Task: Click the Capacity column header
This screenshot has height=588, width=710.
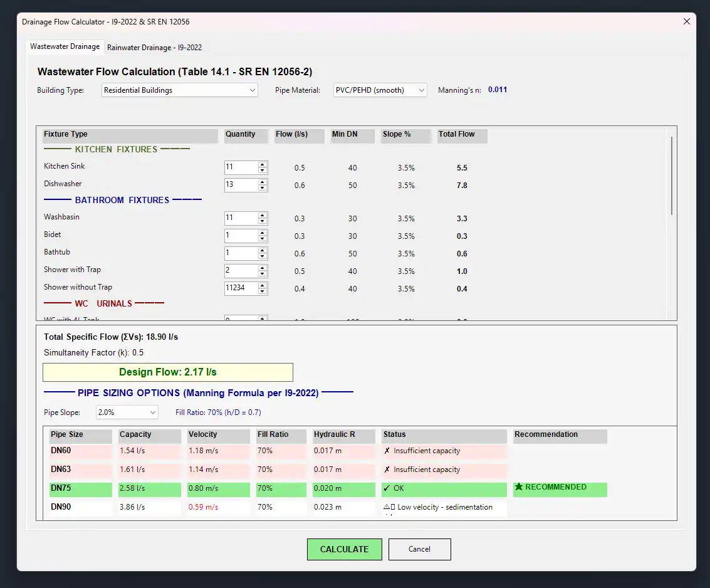Action: click(x=147, y=435)
